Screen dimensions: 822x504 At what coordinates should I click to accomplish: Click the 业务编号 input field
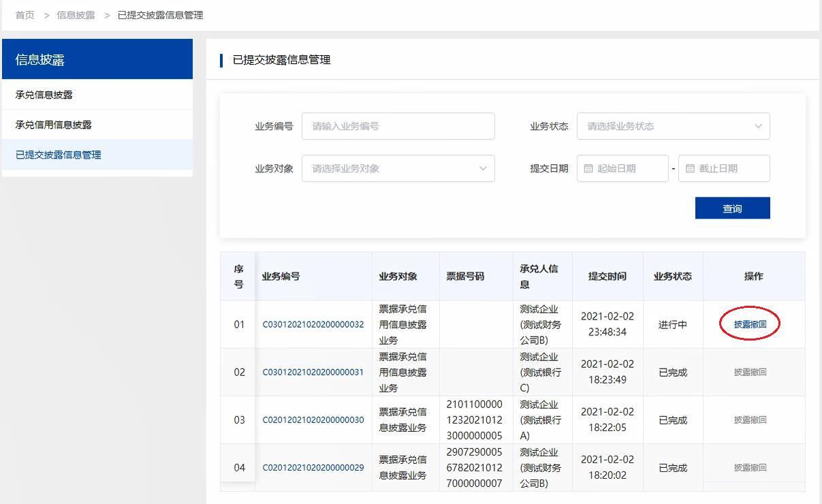(x=398, y=126)
